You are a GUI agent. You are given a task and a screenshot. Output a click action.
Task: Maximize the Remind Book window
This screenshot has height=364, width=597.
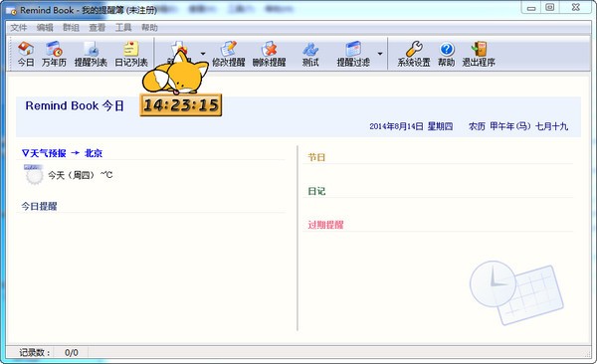(x=550, y=8)
